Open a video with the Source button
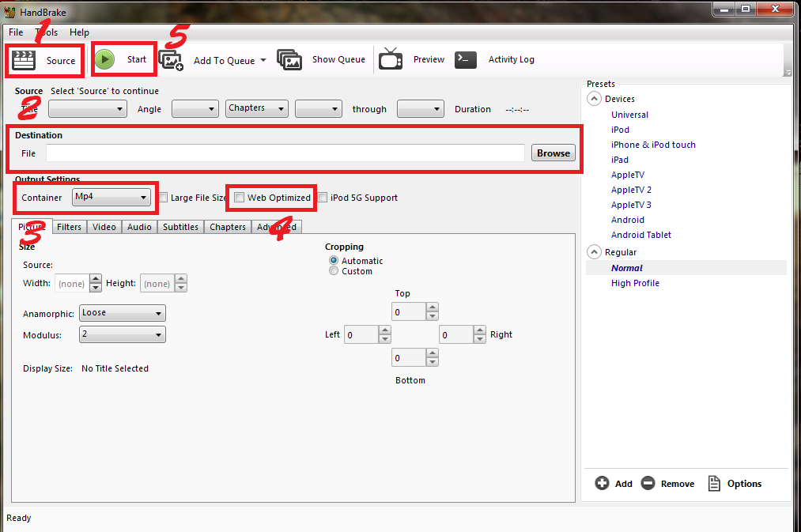801x532 pixels. pos(44,60)
